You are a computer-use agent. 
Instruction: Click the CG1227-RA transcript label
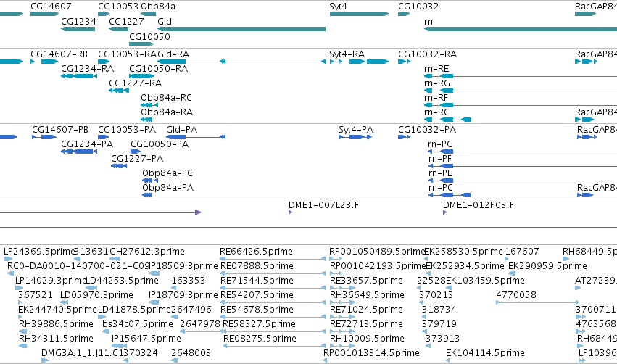coord(136,83)
